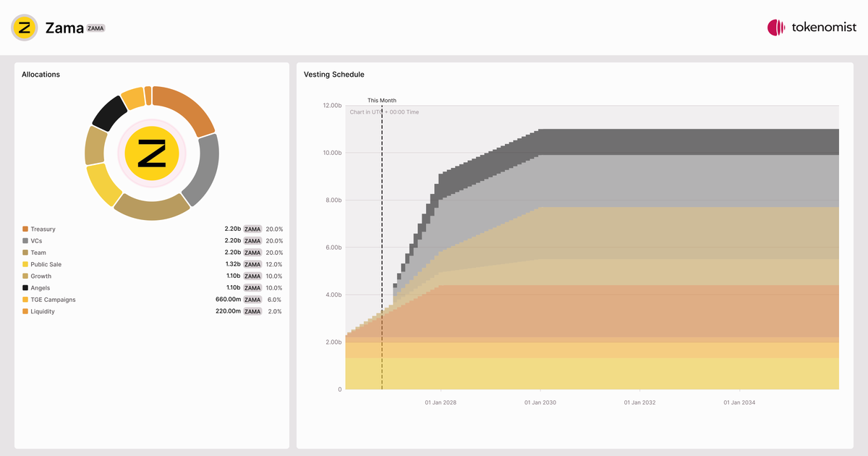Click the "VCs" legend label
The height and width of the screenshot is (456, 868).
36,240
